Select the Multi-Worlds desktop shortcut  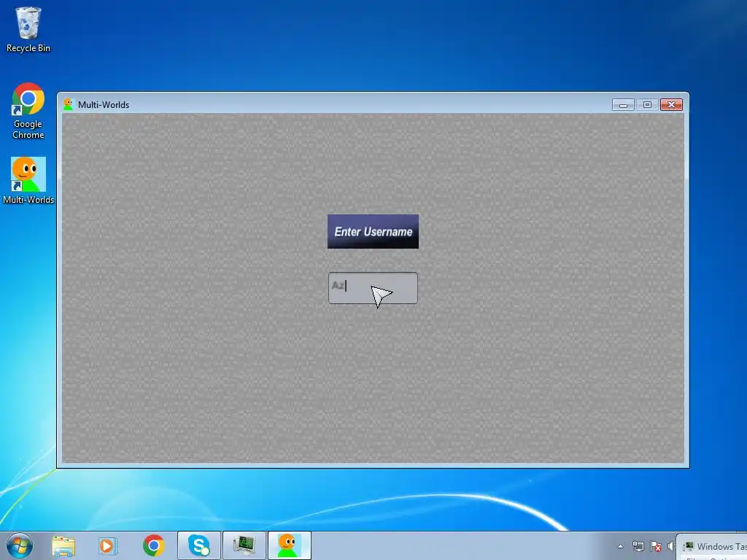(28, 181)
